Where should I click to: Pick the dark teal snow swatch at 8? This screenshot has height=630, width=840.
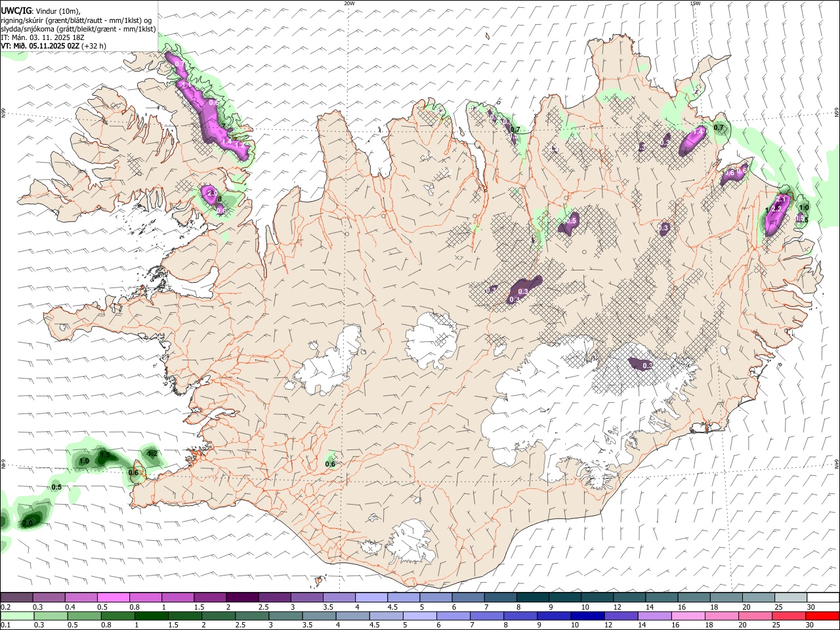click(532, 597)
